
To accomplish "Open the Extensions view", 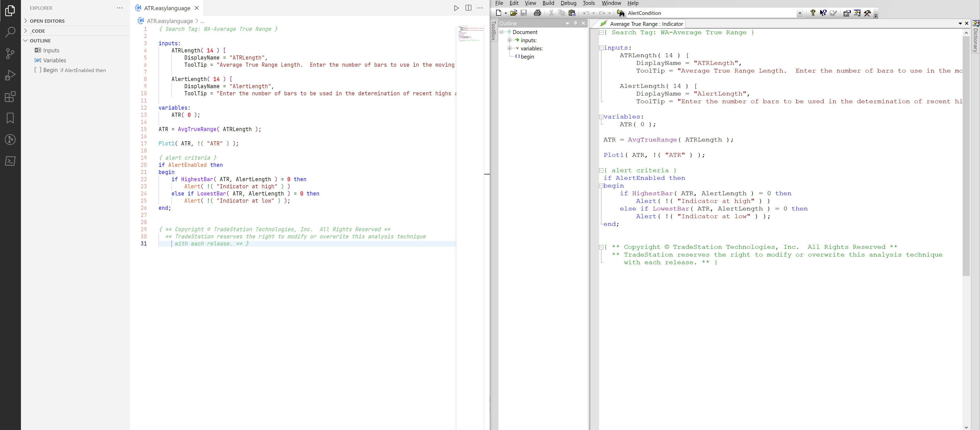I will pos(10,97).
